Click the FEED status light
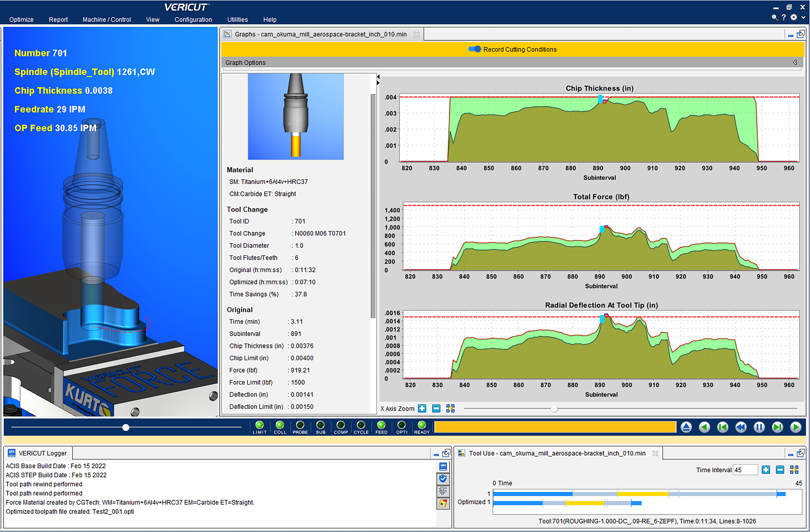 coord(381,425)
